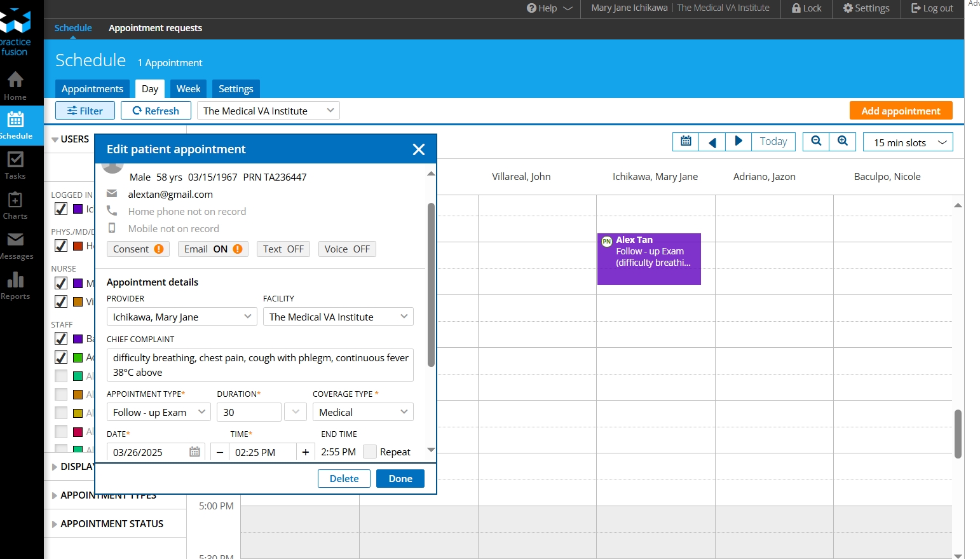Toggle Text OFF notification
Image resolution: width=980 pixels, height=559 pixels.
click(x=283, y=249)
